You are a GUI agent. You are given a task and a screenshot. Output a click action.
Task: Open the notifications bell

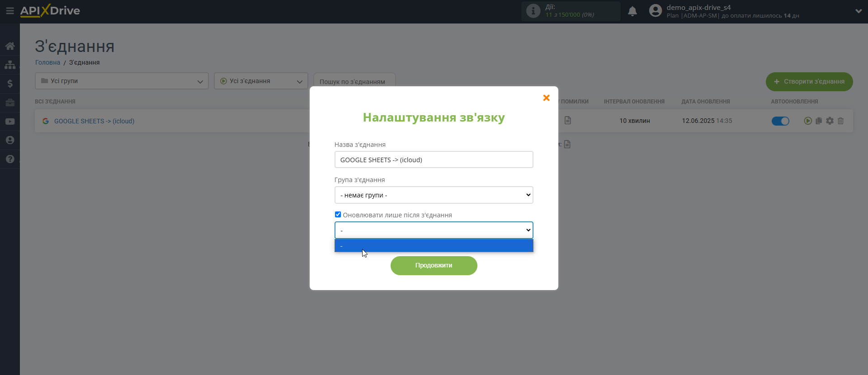[632, 11]
